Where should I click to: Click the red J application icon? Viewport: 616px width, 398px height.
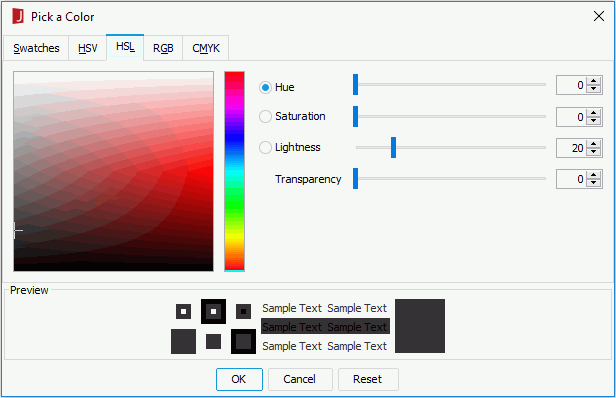click(18, 17)
